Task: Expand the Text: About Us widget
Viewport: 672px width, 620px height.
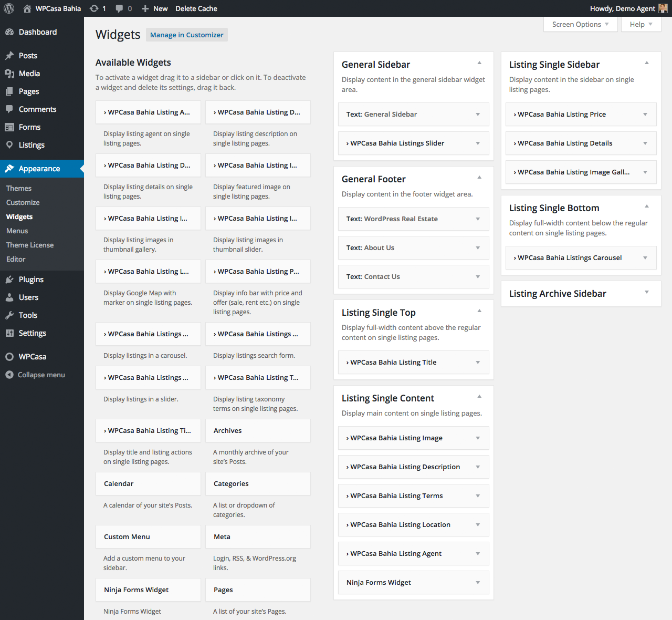Action: 478,248
